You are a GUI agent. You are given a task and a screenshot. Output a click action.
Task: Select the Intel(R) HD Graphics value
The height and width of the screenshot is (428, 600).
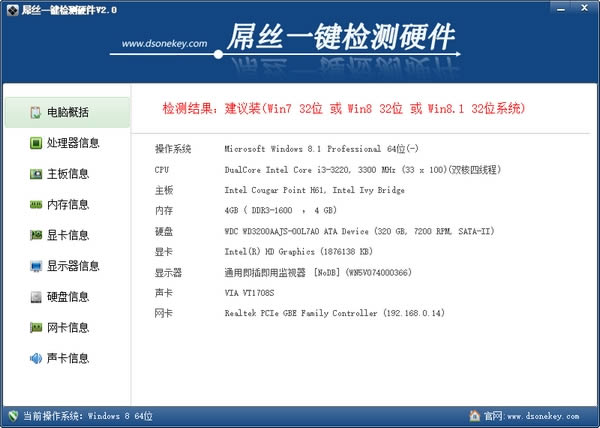pos(298,252)
